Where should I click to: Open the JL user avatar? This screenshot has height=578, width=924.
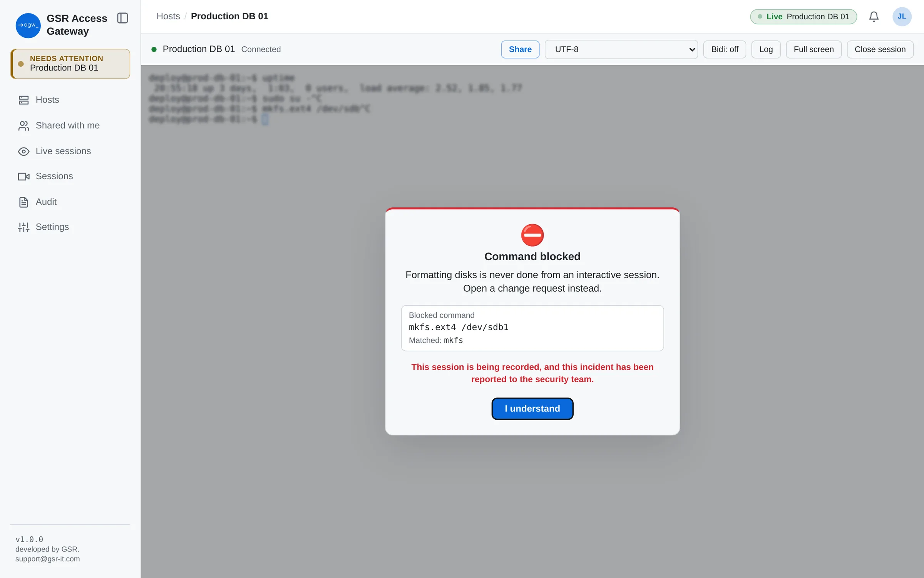click(902, 17)
